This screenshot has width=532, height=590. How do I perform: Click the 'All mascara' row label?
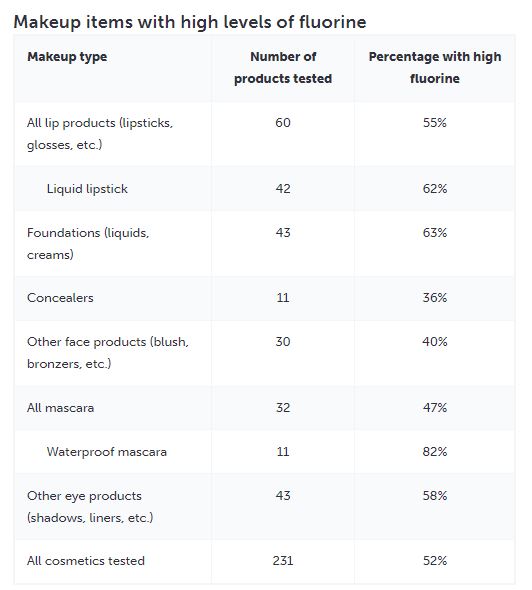60,408
